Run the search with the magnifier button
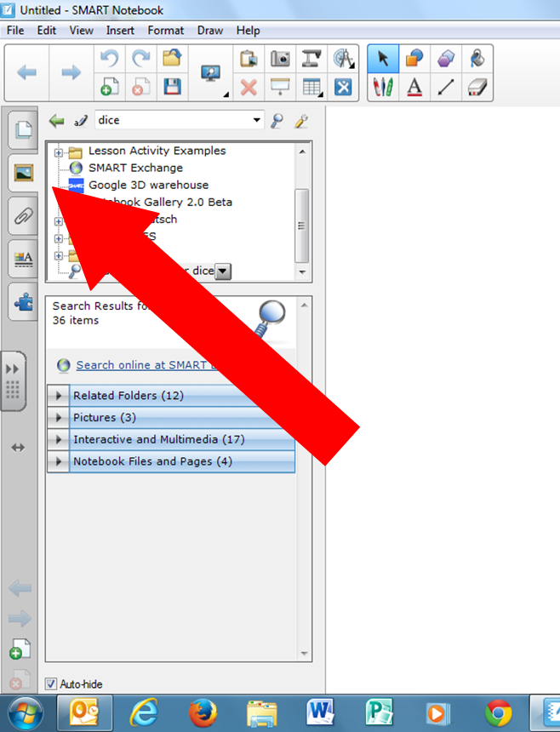This screenshot has width=560, height=732. point(277,121)
